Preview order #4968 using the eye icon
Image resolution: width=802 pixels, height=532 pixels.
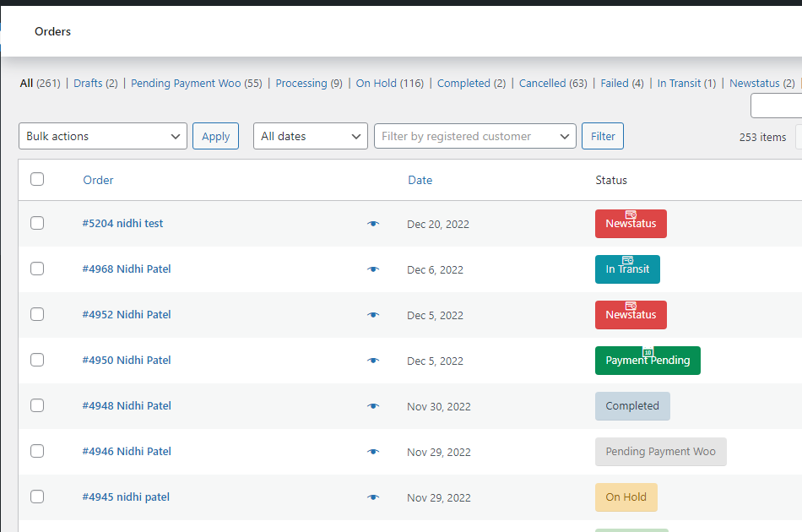[373, 269]
